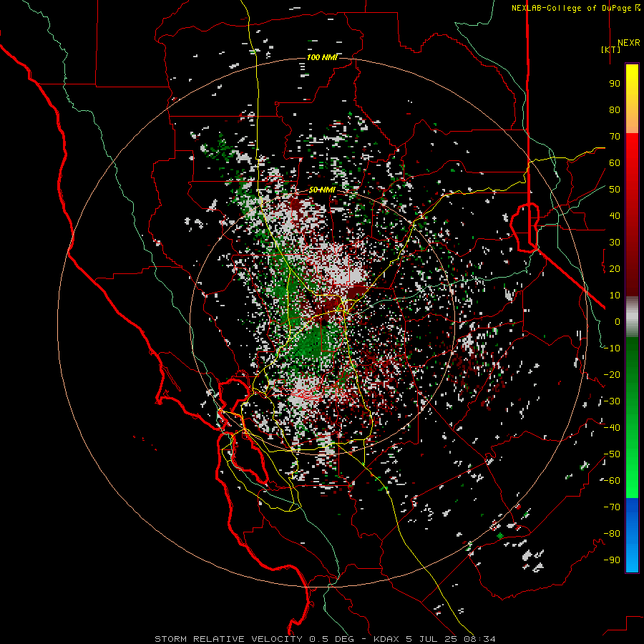Image resolution: width=644 pixels, height=644 pixels.
Task: Click the 80 value on the velocity scale
Action: tap(615, 109)
